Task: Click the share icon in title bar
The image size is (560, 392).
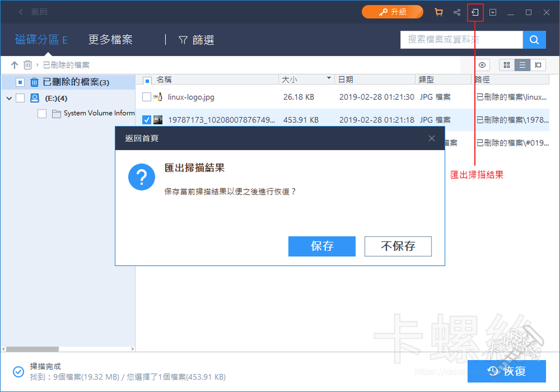Action: pyautogui.click(x=457, y=12)
